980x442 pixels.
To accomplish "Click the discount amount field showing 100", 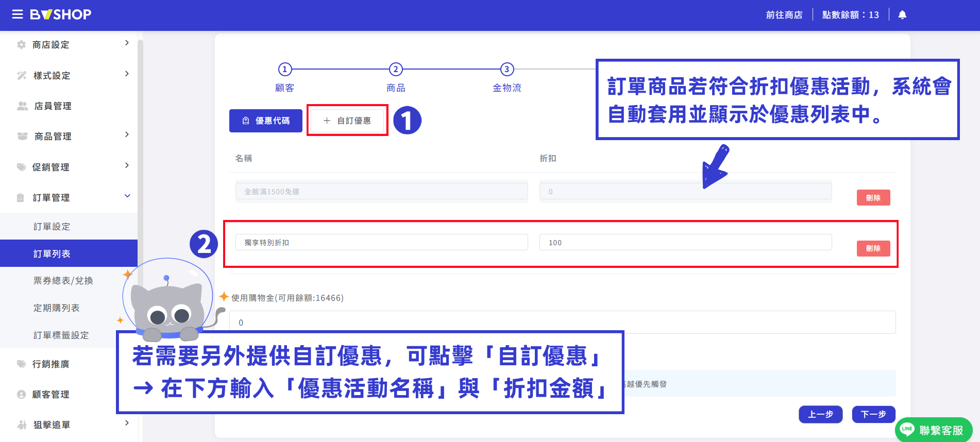I will (x=686, y=242).
